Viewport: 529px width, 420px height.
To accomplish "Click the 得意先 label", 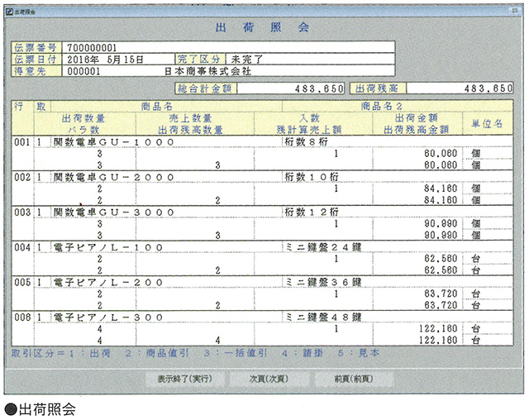I will click(36, 71).
